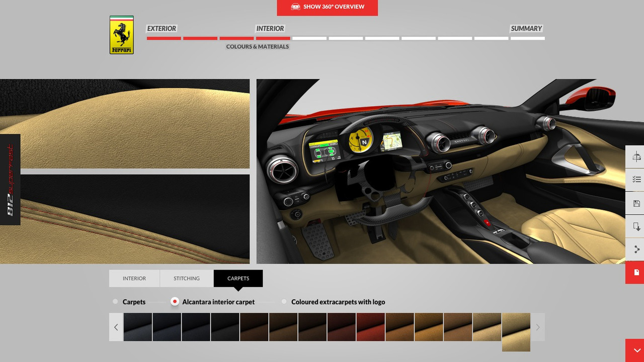Screen dimensions: 644x362
Task: Click the download configuration icon
Action: 636,226
